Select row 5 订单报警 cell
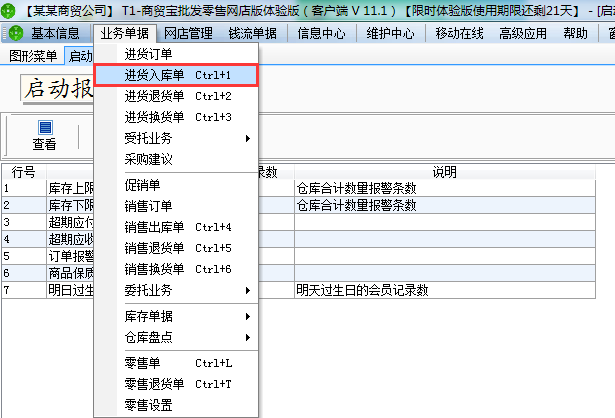 (x=70, y=256)
